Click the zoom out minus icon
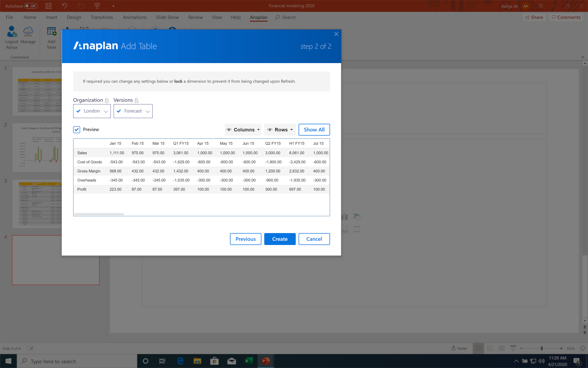 [521, 348]
